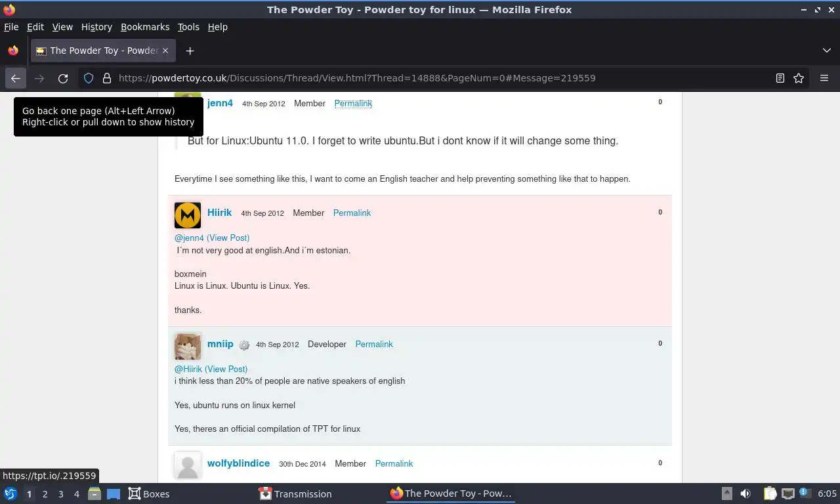The height and width of the screenshot is (504, 840).
Task: Open the wired network tray icon
Action: coord(788,493)
